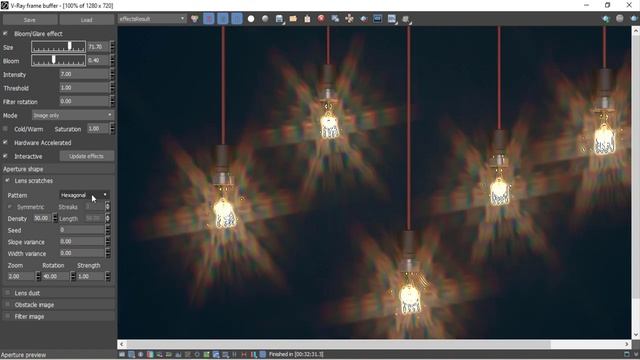Toggle the red channel view button
The width and height of the screenshot is (640, 360).
coord(209,19)
